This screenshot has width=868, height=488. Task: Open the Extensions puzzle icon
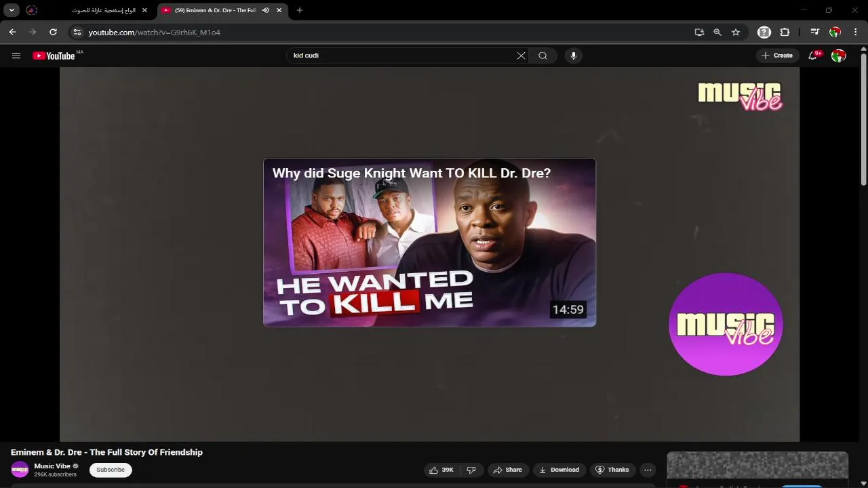pos(785,32)
